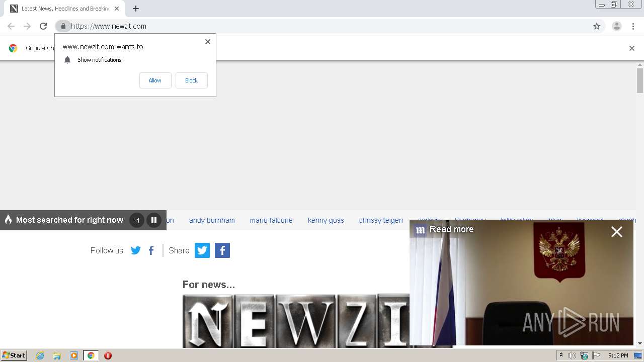Click the red Opera taskbar icon
The image size is (644, 362).
pos(108,355)
